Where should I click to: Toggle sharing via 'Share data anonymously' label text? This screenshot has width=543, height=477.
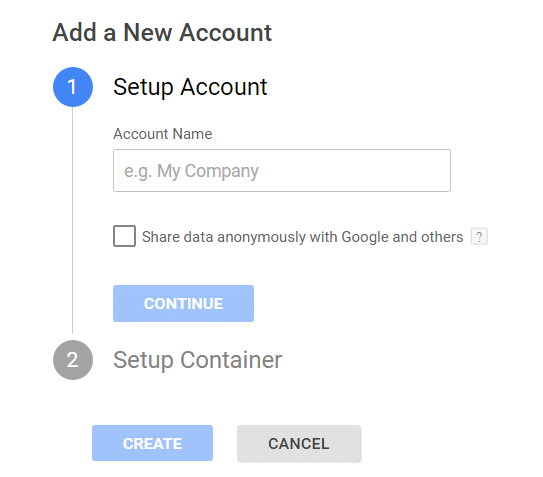(302, 237)
